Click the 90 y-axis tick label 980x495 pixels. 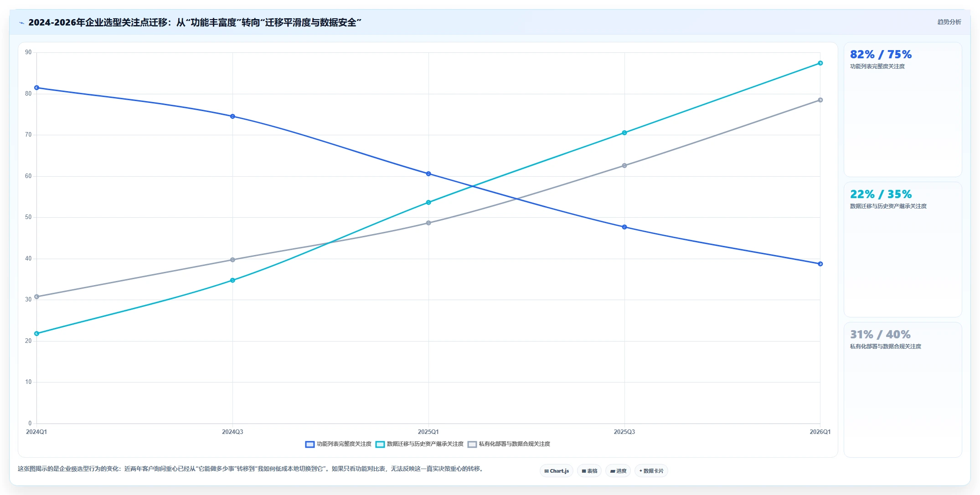(x=28, y=52)
